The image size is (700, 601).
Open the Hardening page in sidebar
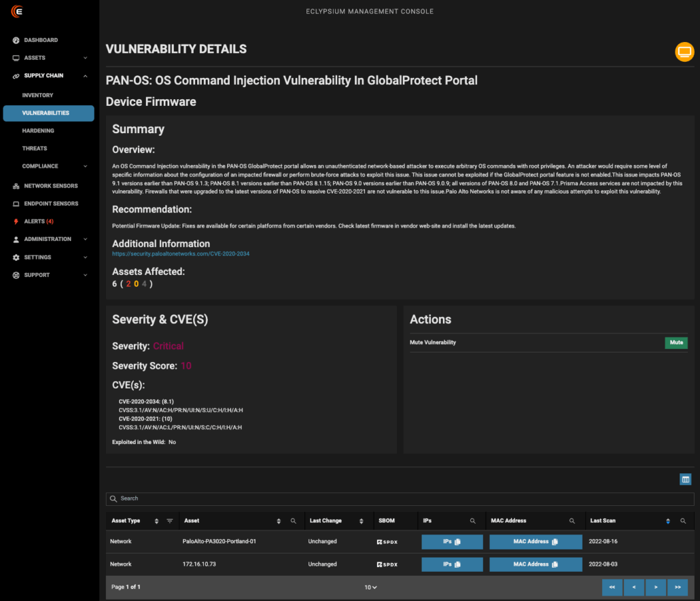[x=38, y=130]
